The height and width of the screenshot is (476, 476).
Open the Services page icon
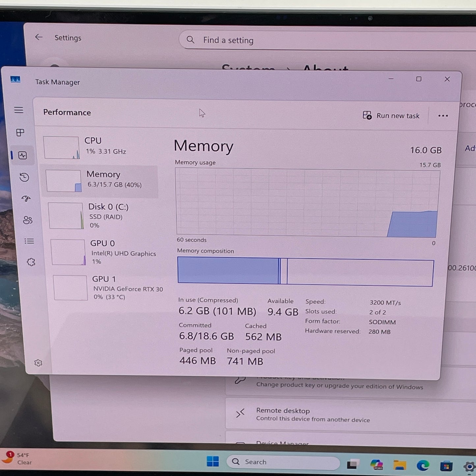pos(31,262)
